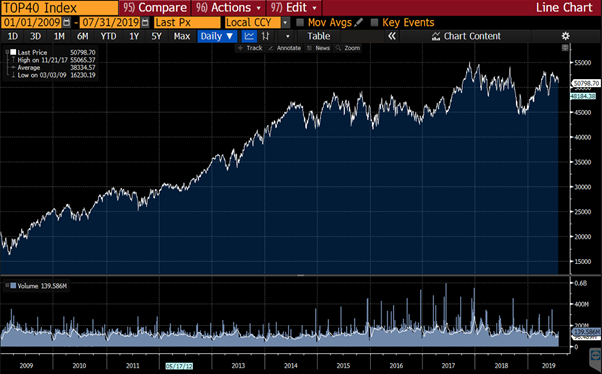Collapse the side panel with double chevron
The image size is (602, 374).
click(x=392, y=36)
